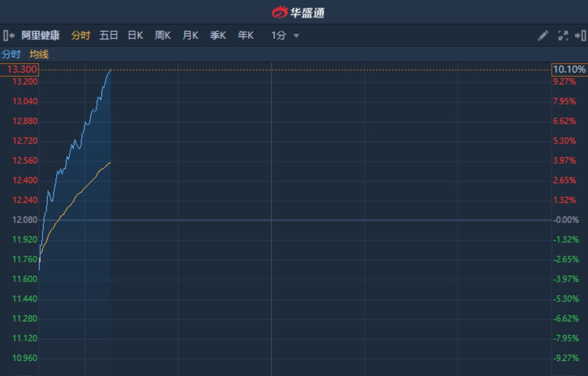The height and width of the screenshot is (376, 588).
Task: Click the 10.10% change label
Action: [569, 70]
